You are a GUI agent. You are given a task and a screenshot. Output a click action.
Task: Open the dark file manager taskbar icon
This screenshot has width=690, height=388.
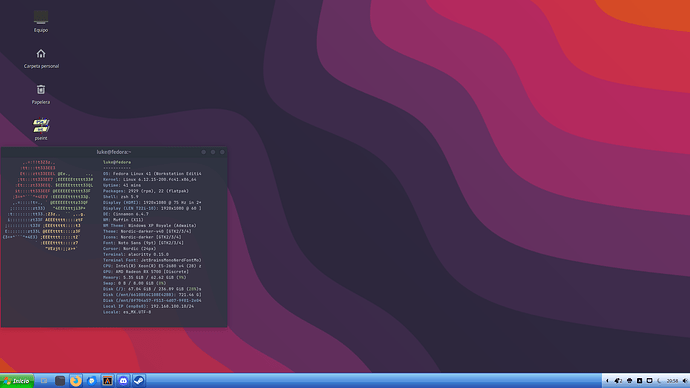[60, 381]
